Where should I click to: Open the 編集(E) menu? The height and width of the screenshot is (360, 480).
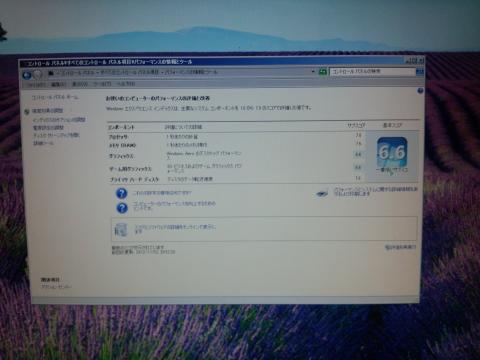click(x=58, y=84)
